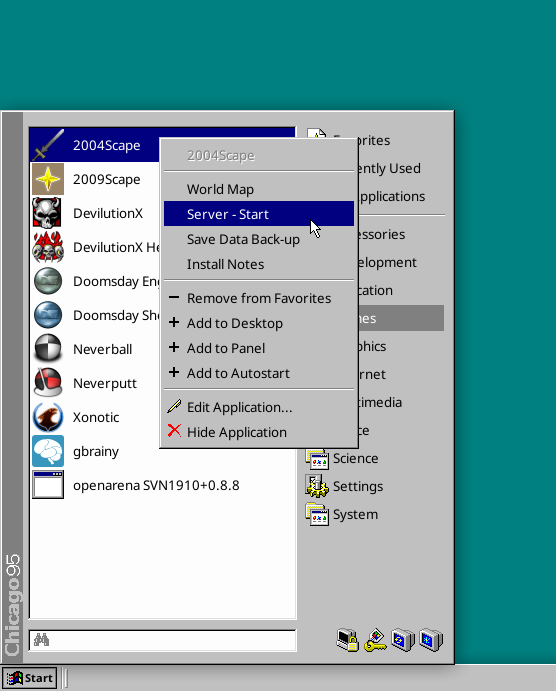Click Hide Application with red X
Viewport: 556px width, 691px height.
point(259,432)
